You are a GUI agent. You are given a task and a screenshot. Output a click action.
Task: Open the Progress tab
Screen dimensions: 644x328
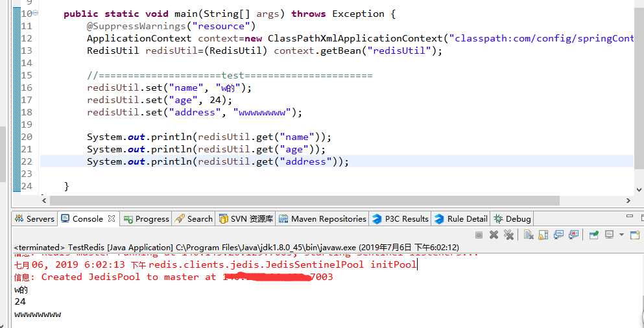(147, 219)
